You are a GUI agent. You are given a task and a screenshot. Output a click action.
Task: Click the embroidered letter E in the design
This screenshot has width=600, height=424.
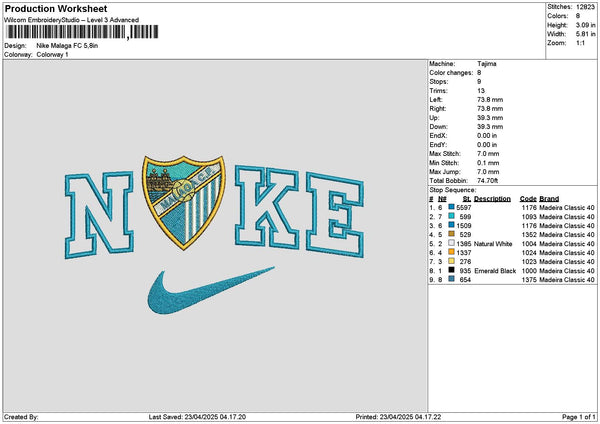pyautogui.click(x=335, y=215)
